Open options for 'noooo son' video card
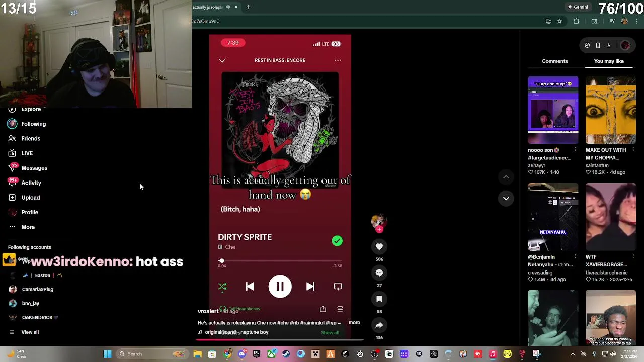Viewport: 644px width, 362px height. [576, 150]
